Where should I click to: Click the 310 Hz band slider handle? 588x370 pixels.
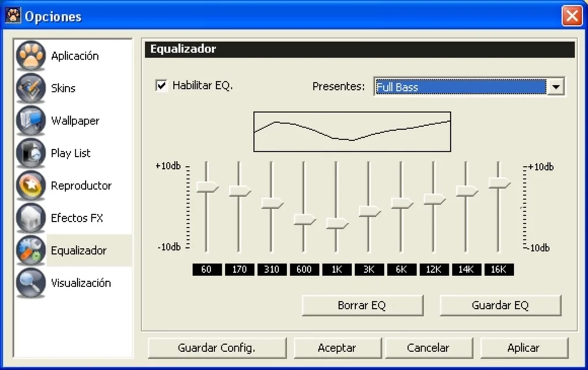(272, 203)
